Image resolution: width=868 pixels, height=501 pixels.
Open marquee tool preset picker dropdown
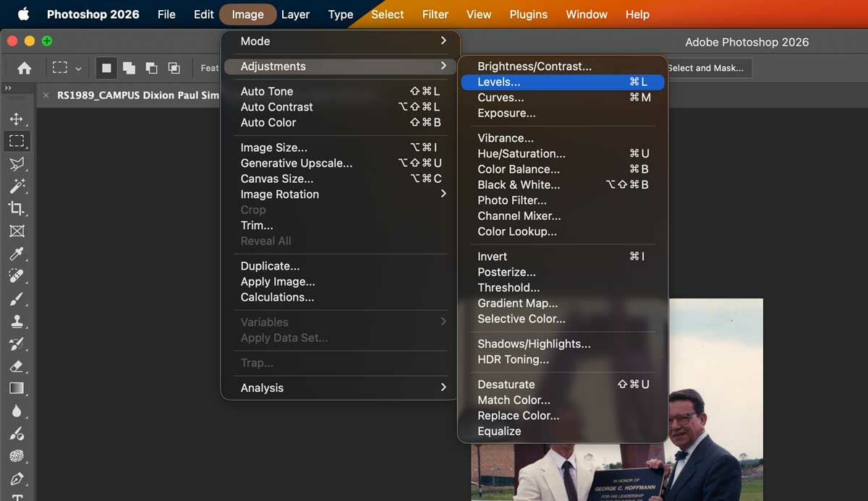(78, 68)
